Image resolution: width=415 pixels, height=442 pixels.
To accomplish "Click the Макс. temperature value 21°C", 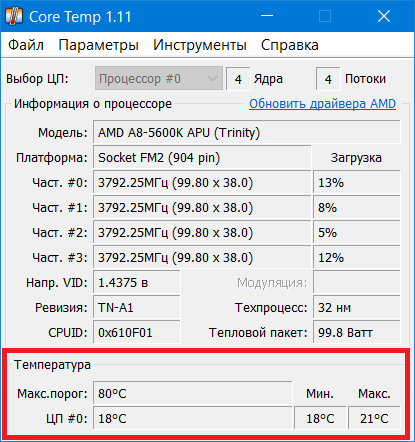I will pyautogui.click(x=374, y=418).
